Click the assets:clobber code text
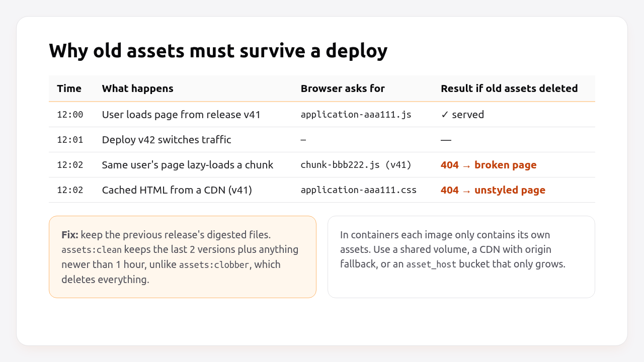The height and width of the screenshot is (362, 644). pyautogui.click(x=214, y=264)
